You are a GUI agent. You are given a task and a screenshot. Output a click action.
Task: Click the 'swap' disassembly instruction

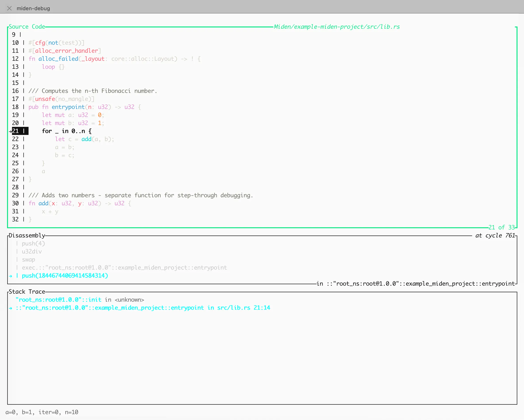(29, 259)
